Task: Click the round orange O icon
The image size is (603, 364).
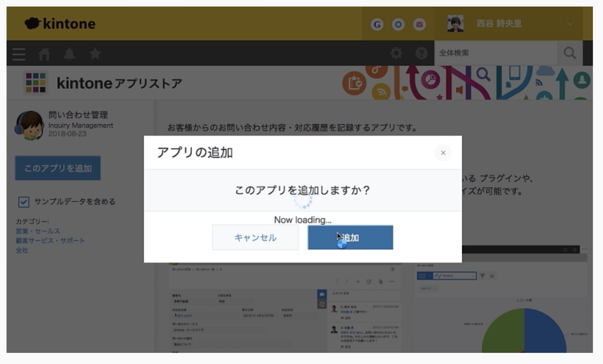Action: click(x=398, y=24)
